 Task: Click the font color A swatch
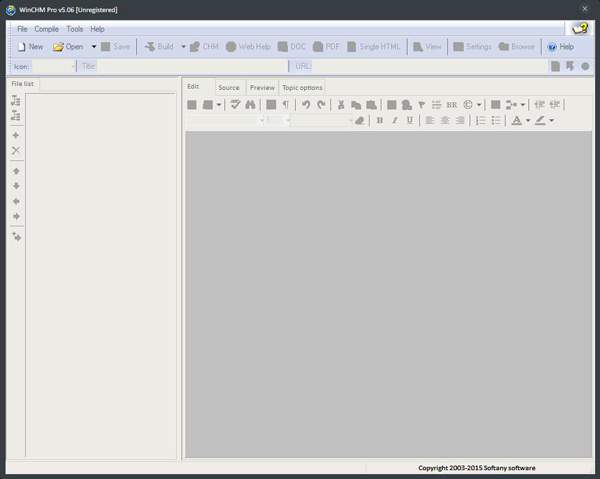click(517, 121)
